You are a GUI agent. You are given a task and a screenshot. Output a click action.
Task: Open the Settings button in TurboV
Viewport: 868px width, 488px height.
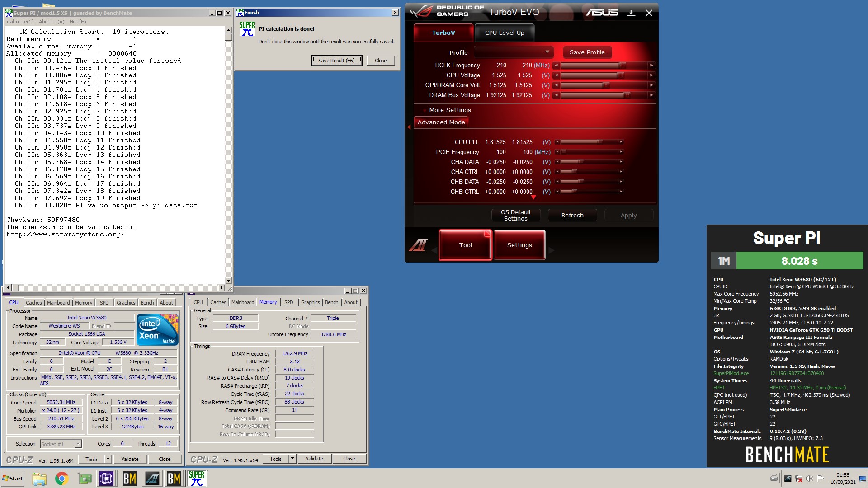pyautogui.click(x=519, y=245)
